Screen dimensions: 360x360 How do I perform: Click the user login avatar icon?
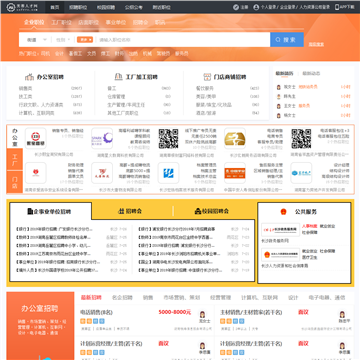tap(256, 7)
